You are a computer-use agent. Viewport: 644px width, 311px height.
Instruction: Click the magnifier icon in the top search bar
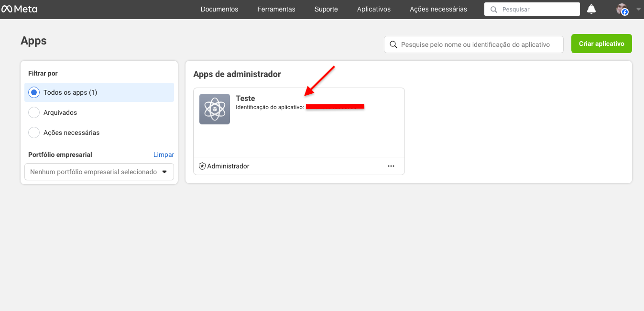point(494,9)
